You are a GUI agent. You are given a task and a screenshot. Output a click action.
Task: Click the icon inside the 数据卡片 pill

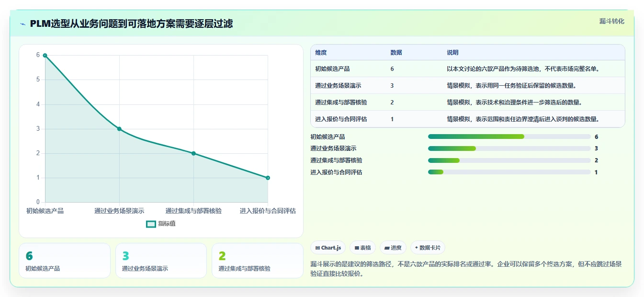(417, 248)
